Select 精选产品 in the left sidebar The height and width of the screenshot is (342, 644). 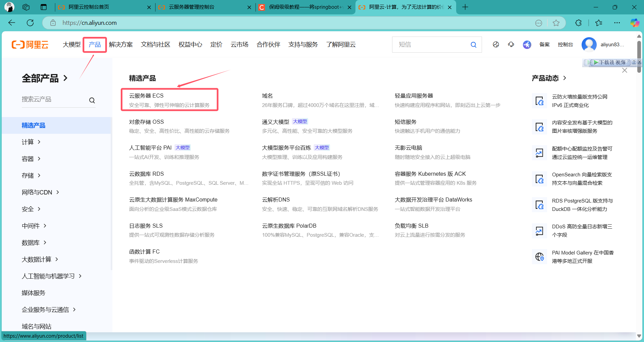[56, 125]
